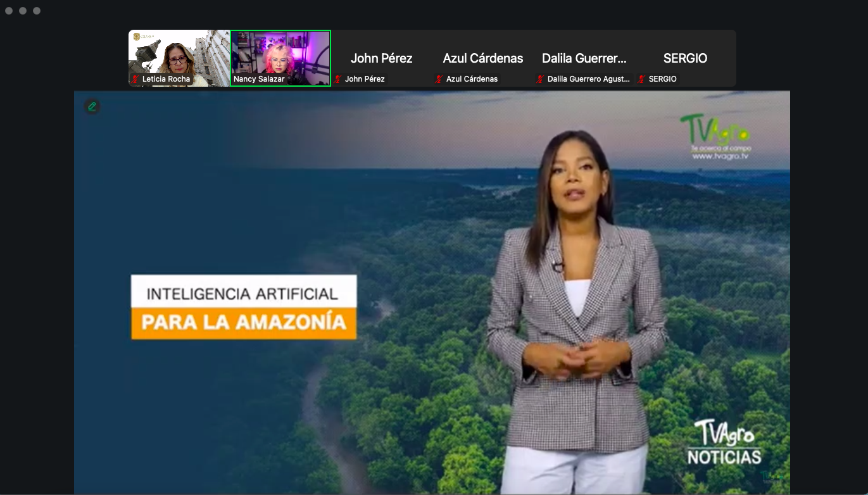Click the white 'INTELIGENCIA ARTIFICIAL' banner
The image size is (868, 495).
pos(243,294)
